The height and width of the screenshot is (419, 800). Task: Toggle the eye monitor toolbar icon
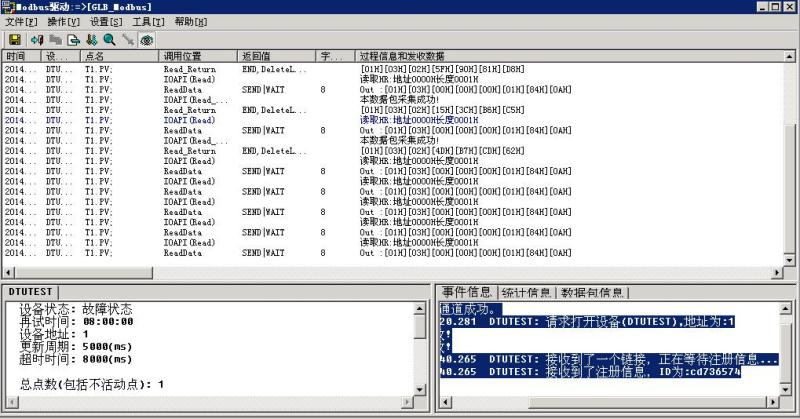pyautogui.click(x=146, y=40)
